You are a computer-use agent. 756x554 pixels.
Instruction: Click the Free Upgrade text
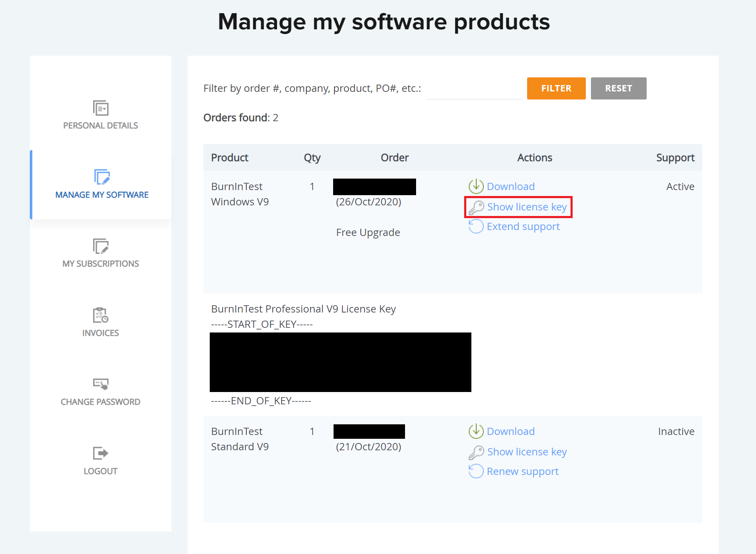pyautogui.click(x=368, y=233)
